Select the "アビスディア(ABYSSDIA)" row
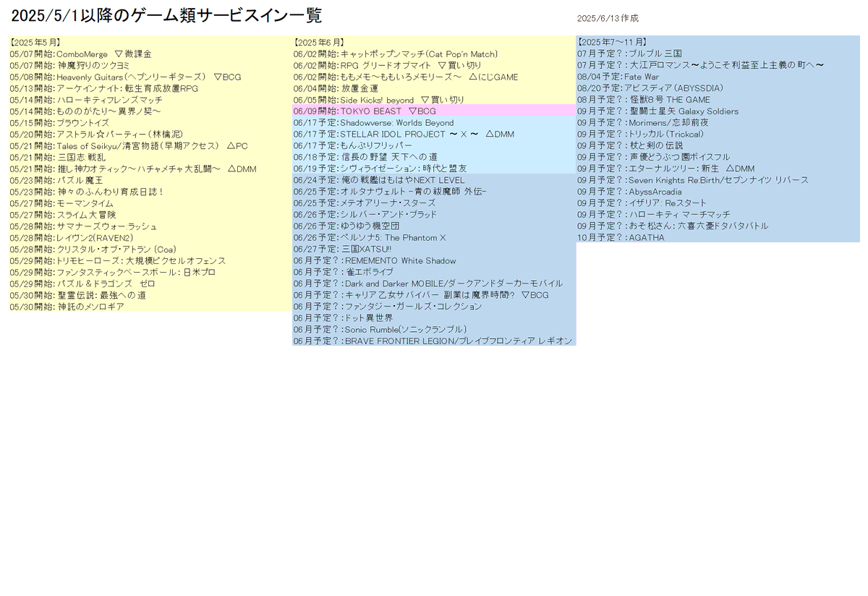868x596 pixels. coord(718,88)
